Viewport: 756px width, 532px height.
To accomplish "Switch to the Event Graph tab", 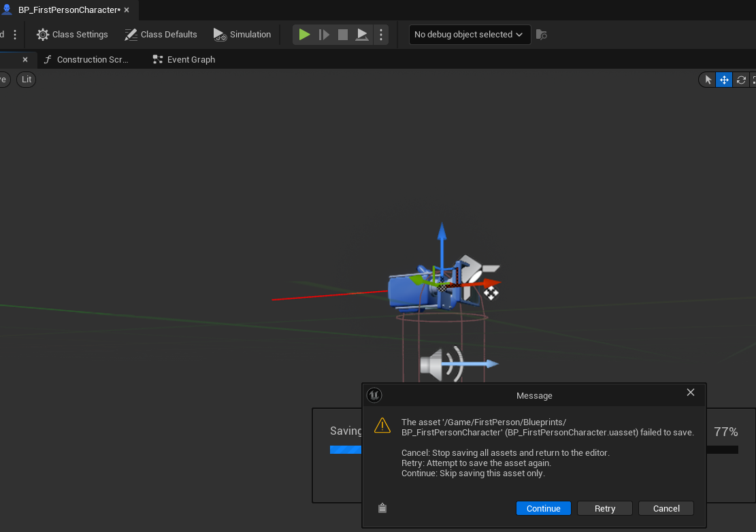I will pos(184,60).
